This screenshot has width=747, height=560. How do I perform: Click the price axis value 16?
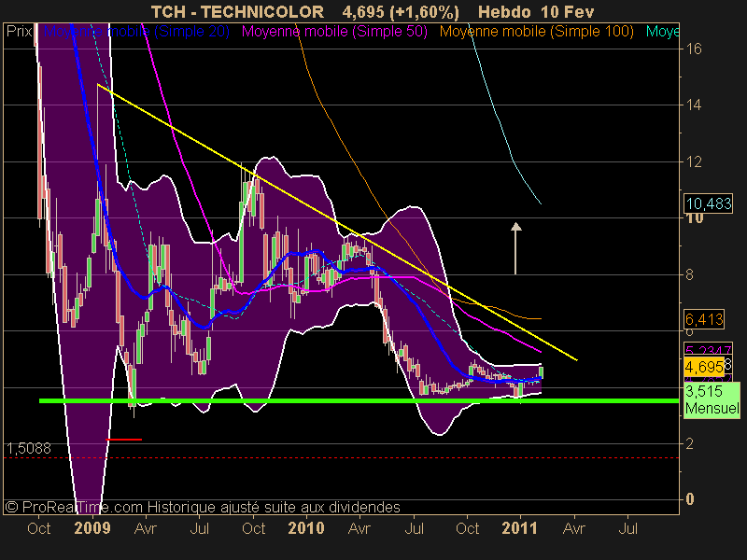pyautogui.click(x=694, y=49)
